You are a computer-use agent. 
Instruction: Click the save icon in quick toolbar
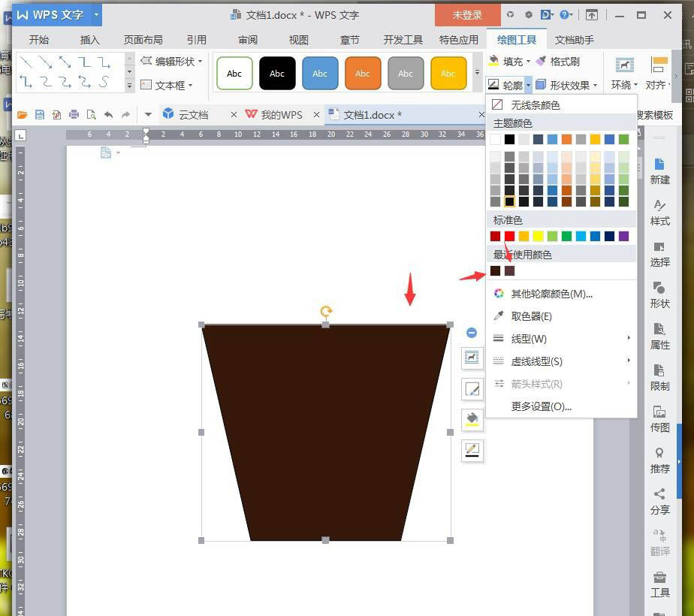(39, 115)
